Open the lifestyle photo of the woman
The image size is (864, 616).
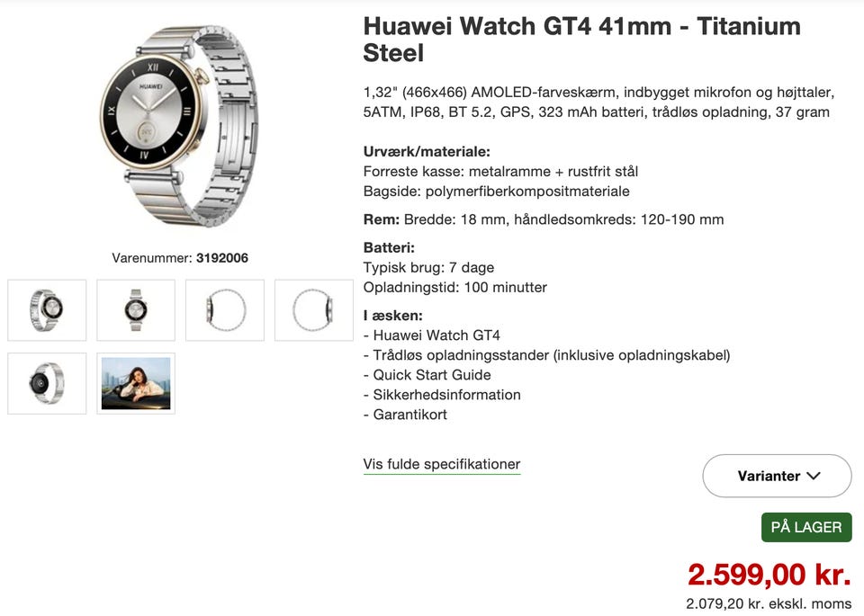136,383
